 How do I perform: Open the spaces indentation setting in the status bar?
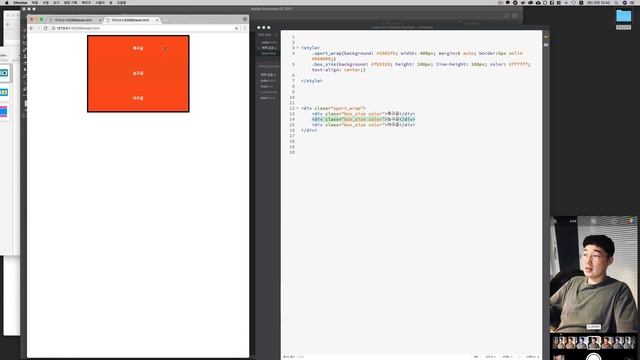click(x=532, y=357)
